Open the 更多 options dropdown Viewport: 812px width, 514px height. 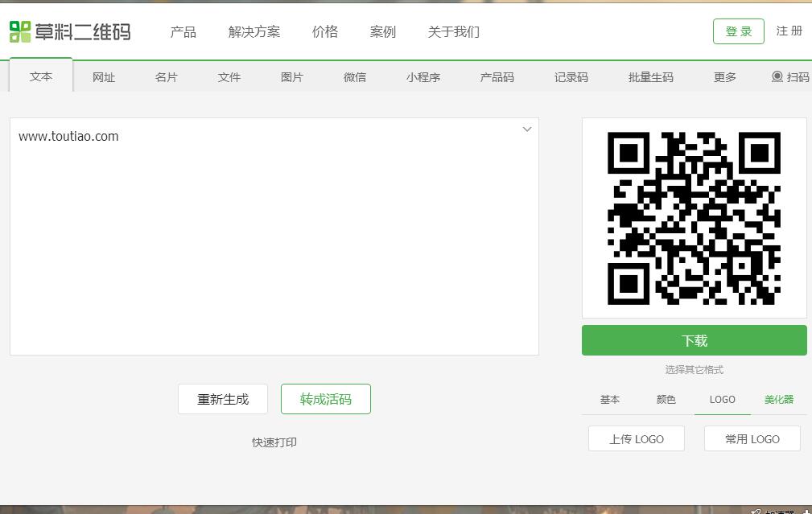pyautogui.click(x=723, y=76)
